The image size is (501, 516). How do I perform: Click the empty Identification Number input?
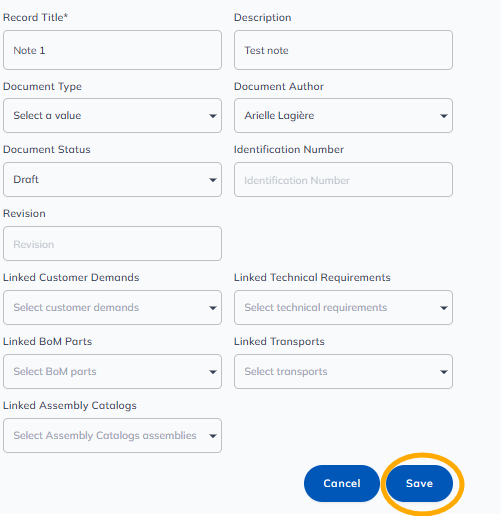343,179
